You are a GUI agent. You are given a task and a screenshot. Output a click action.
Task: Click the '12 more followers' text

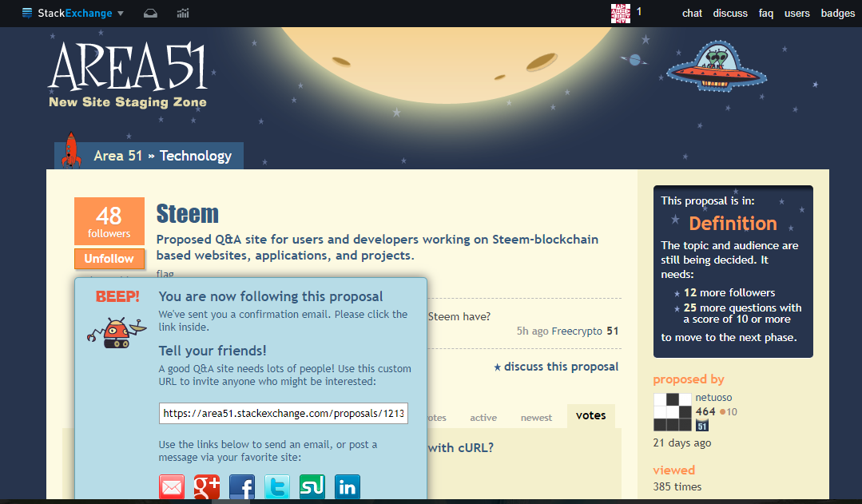tap(729, 293)
